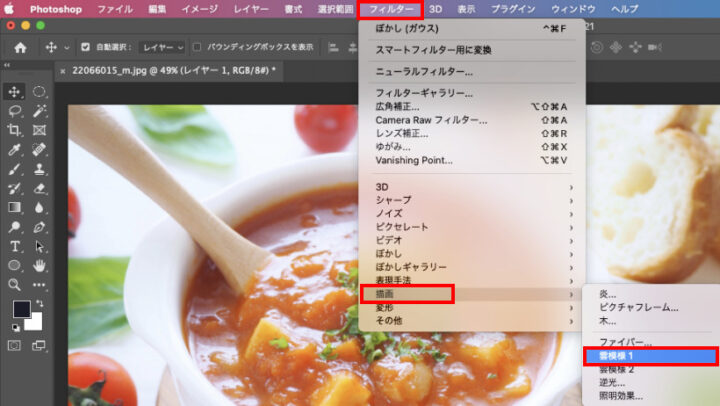Screen dimensions: 720x406
Task: Select the Eraser tool
Action: coord(39,188)
